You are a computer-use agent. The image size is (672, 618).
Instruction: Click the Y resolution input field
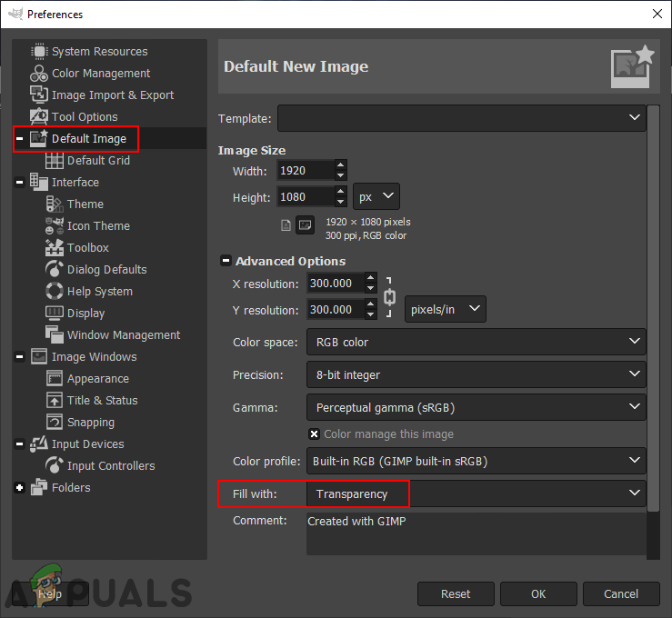pos(336,309)
